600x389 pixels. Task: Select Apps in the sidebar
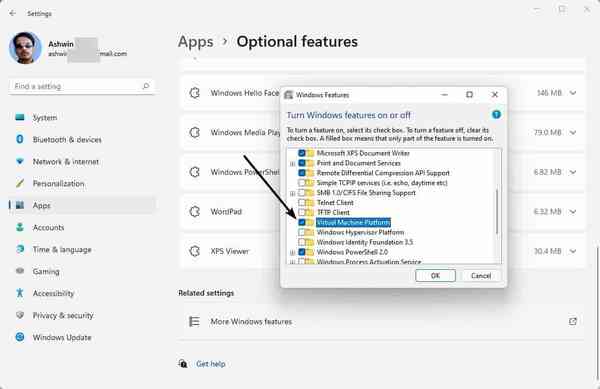point(82,205)
